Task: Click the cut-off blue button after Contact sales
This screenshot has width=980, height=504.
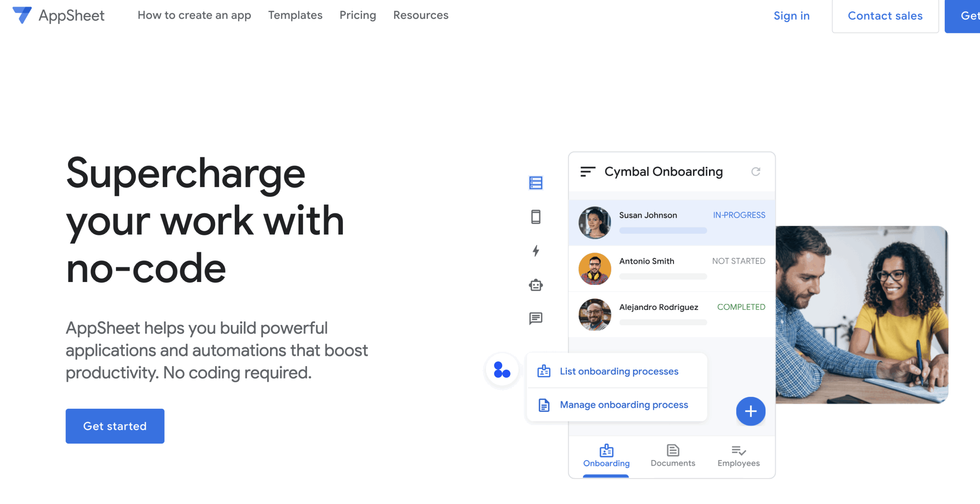Action: 962,16
